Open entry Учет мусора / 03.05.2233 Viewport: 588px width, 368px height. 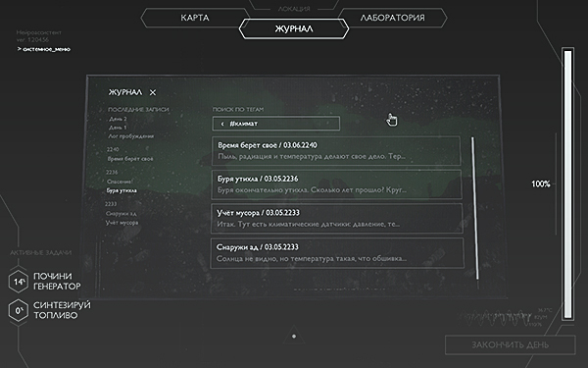pos(337,218)
